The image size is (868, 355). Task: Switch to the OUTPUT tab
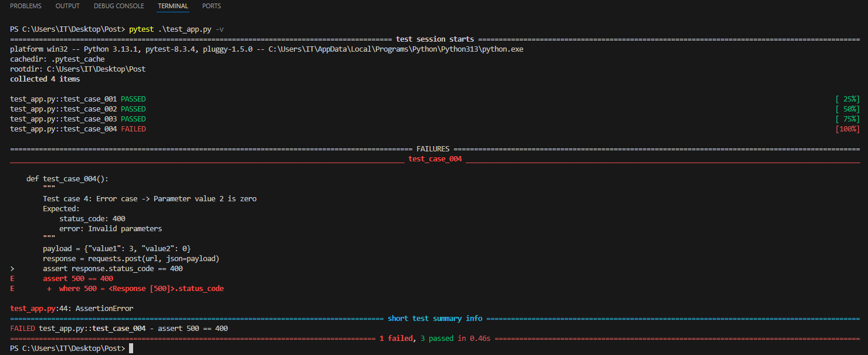coord(67,6)
